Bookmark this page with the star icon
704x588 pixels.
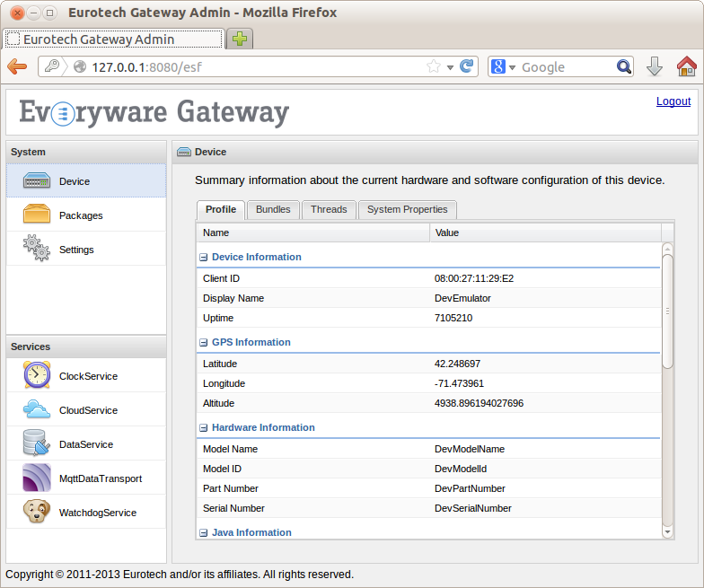(x=433, y=66)
